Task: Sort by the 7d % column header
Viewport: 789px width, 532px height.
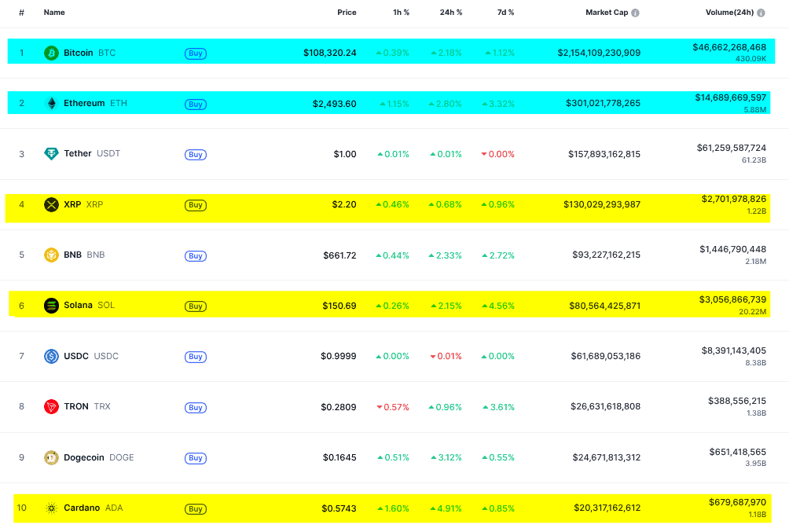Action: [x=506, y=13]
